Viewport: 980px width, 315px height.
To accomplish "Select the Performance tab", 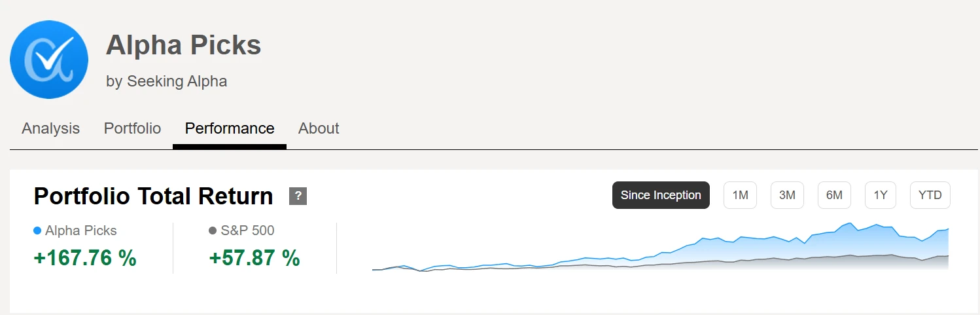I will tap(230, 128).
